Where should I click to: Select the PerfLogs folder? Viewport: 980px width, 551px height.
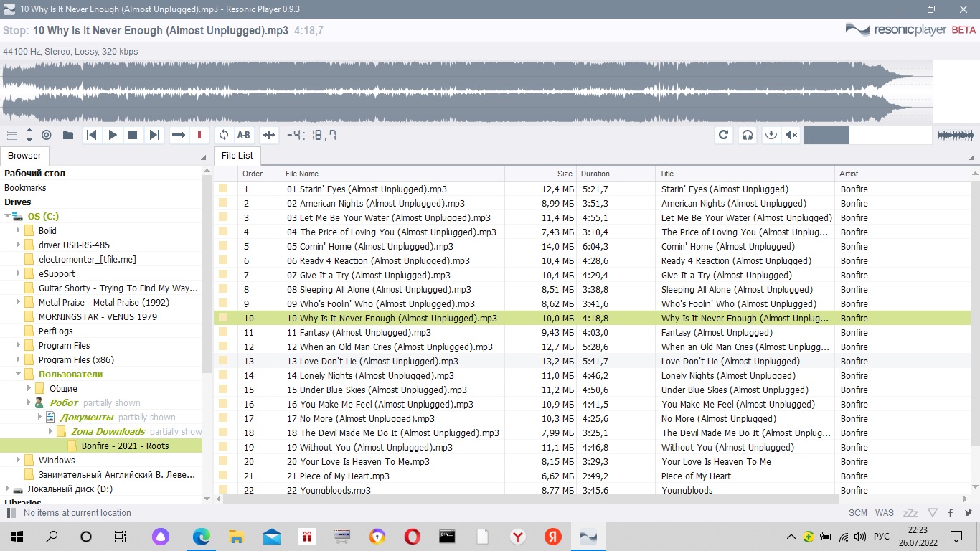tap(56, 331)
